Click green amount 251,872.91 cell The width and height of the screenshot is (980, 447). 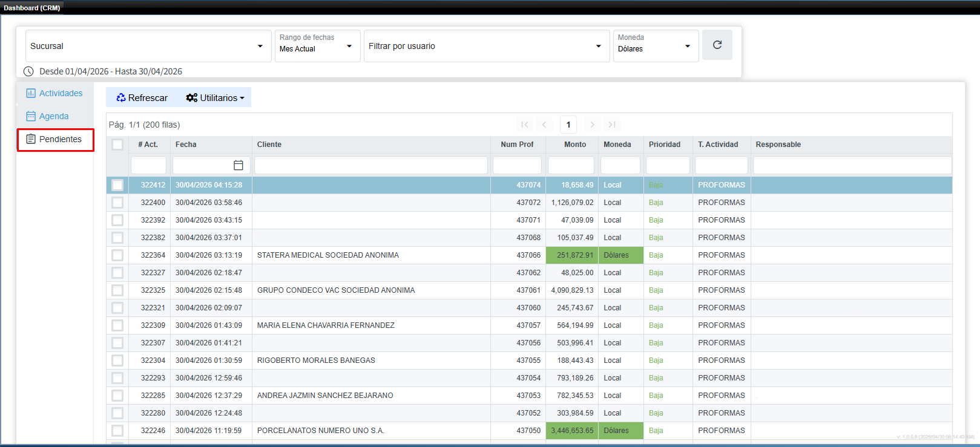point(572,255)
